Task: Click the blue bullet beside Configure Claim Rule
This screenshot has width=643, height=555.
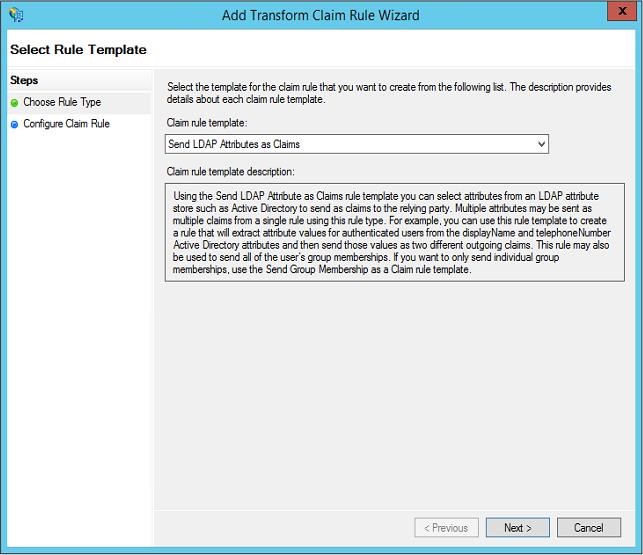Action: coord(15,124)
